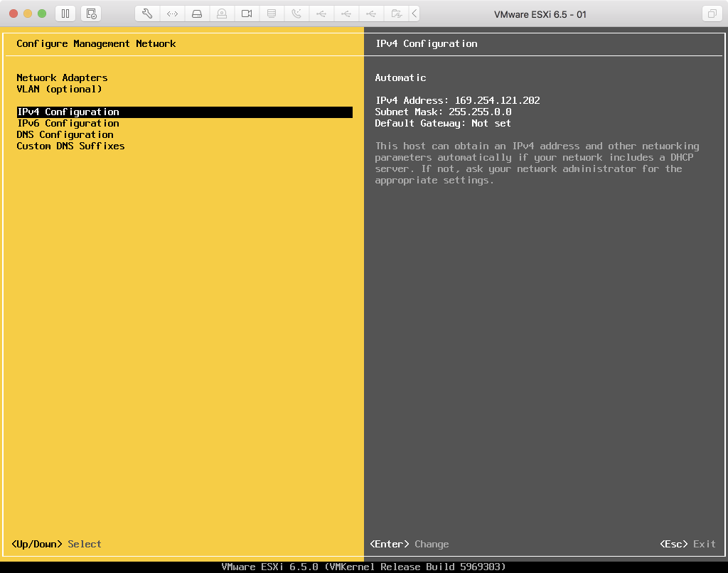Select VLAN (optional) menu entry

(x=60, y=89)
